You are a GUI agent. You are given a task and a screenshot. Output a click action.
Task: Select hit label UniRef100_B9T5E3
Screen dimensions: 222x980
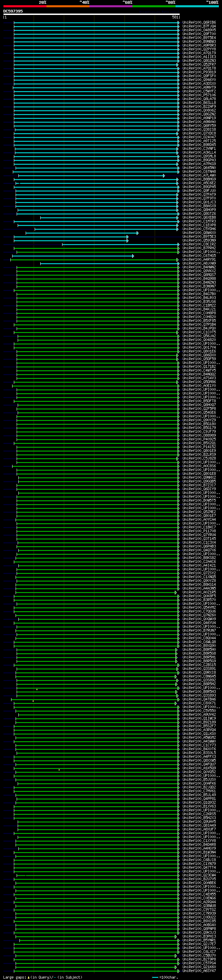[199, 237]
